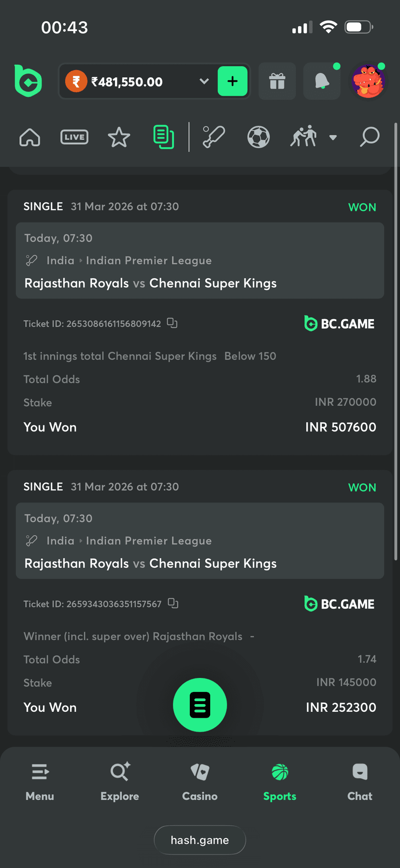Select the Live events icon
This screenshot has height=868, width=400.
[74, 137]
